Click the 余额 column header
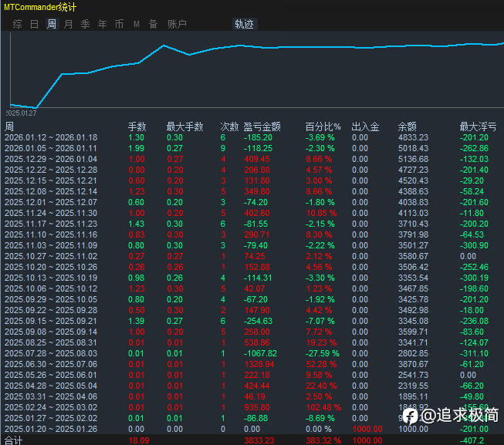Image resolution: width=504 pixels, height=445 pixels. click(x=407, y=126)
